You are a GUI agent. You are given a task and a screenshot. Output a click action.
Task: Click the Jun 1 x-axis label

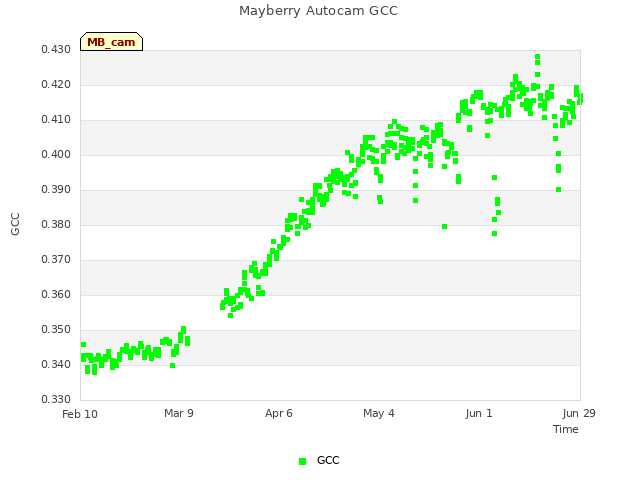[x=479, y=413]
